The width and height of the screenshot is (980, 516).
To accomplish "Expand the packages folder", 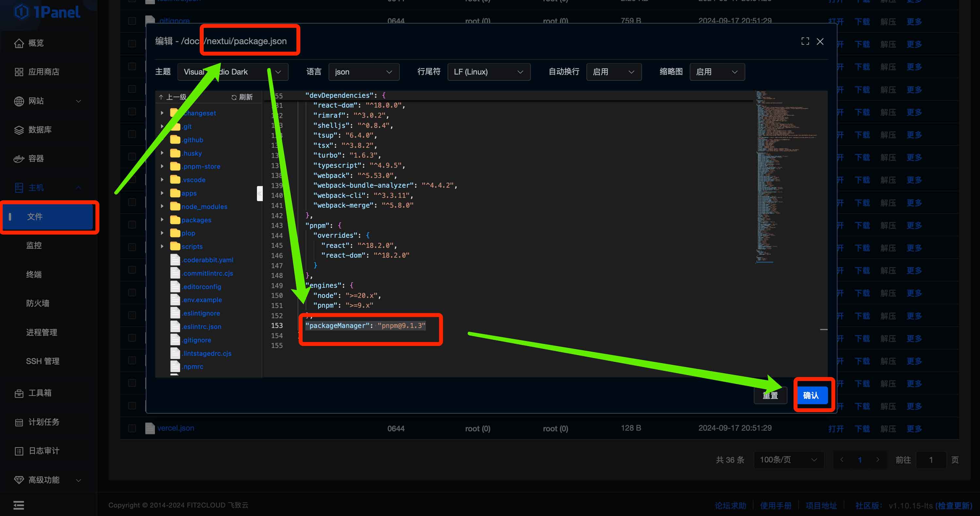I will point(162,220).
